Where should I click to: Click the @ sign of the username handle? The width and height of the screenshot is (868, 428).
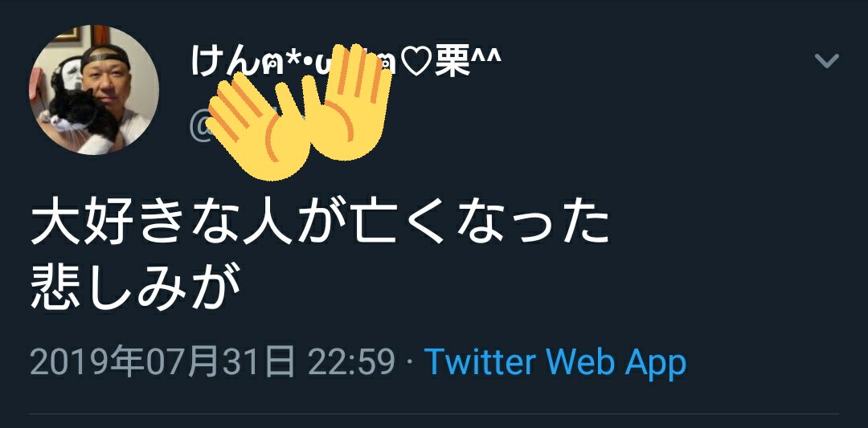pyautogui.click(x=199, y=128)
